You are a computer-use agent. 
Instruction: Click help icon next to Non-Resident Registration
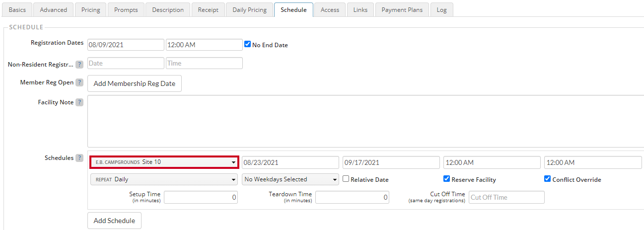click(x=79, y=65)
